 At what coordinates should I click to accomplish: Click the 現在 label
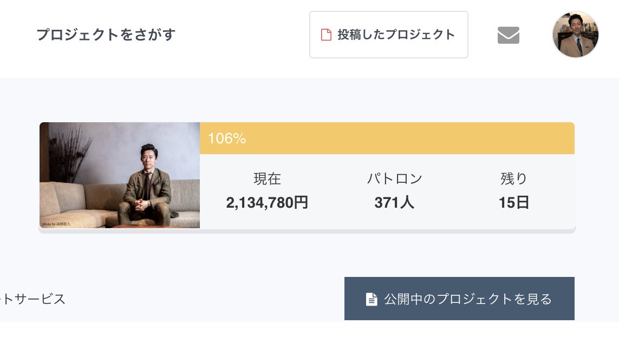click(267, 178)
